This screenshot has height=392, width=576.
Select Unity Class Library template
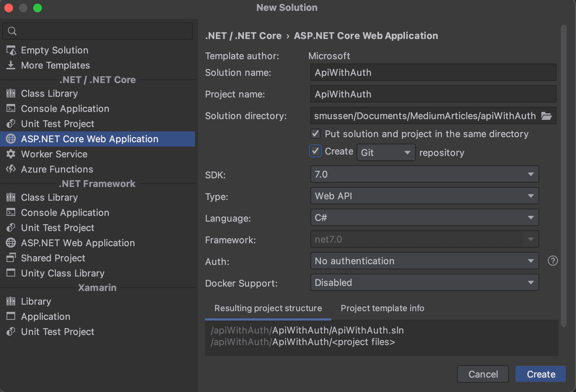tap(97, 273)
